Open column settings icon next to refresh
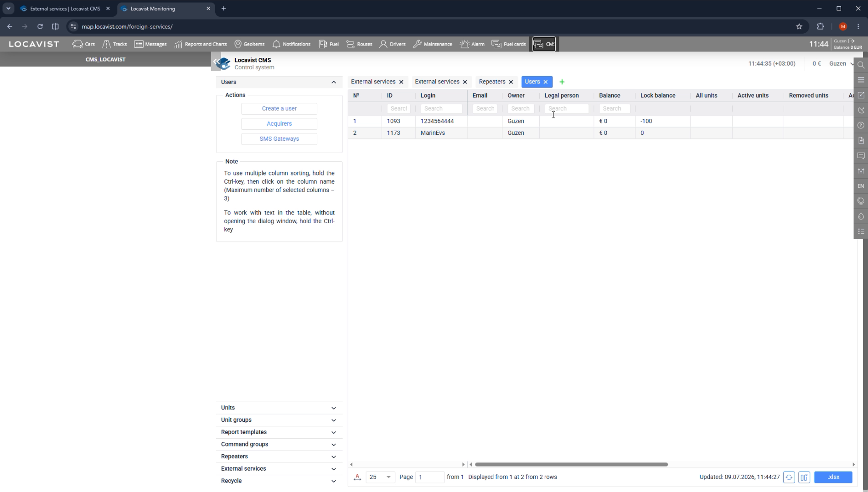Screen dimensions: 868x492 [804, 477]
